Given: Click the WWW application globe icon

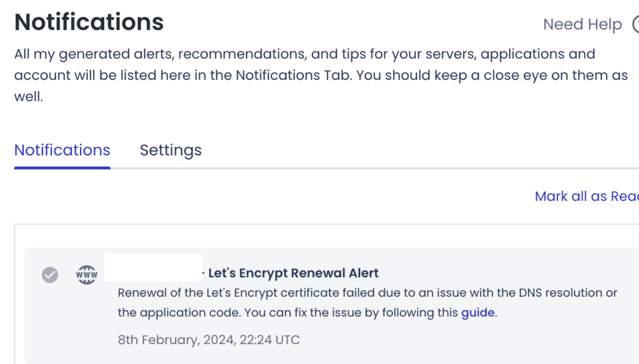Looking at the screenshot, I should click(87, 274).
